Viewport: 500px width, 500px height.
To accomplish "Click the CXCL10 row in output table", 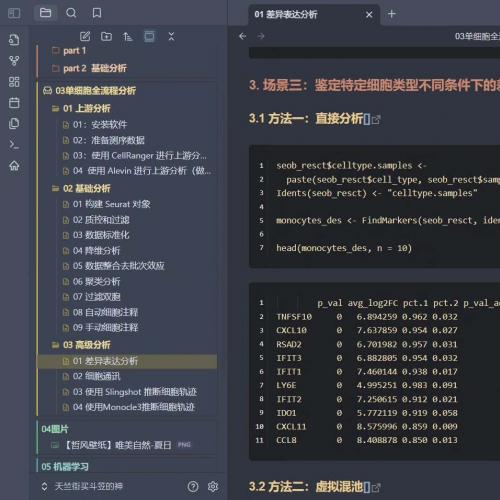I will pyautogui.click(x=367, y=330).
